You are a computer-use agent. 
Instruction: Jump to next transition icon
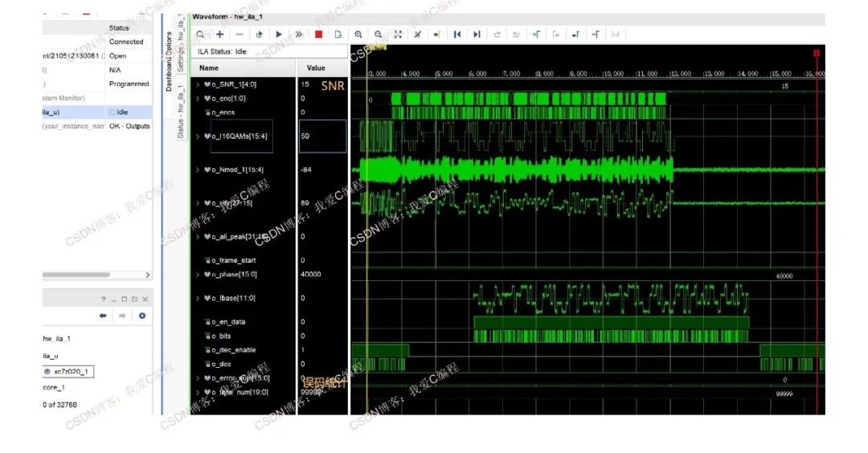(x=517, y=35)
